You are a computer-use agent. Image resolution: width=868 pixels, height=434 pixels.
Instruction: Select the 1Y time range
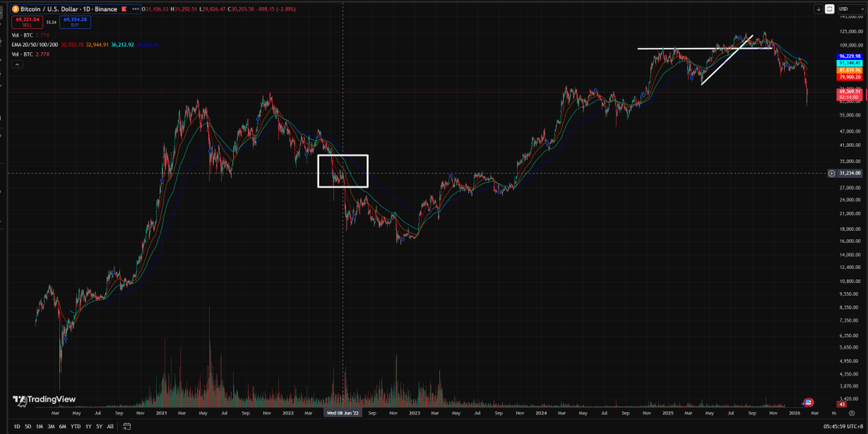(88, 426)
